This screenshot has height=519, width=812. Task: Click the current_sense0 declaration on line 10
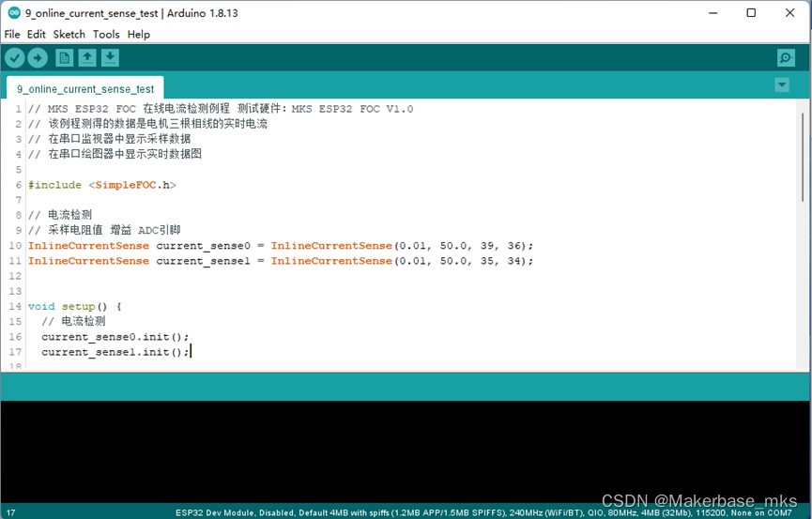[280, 246]
